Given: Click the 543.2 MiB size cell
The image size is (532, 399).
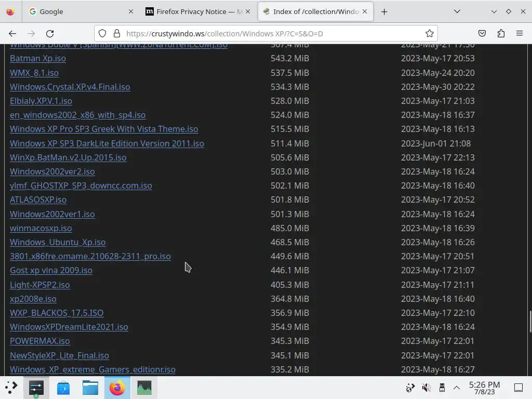Looking at the screenshot, I should pos(290,58).
